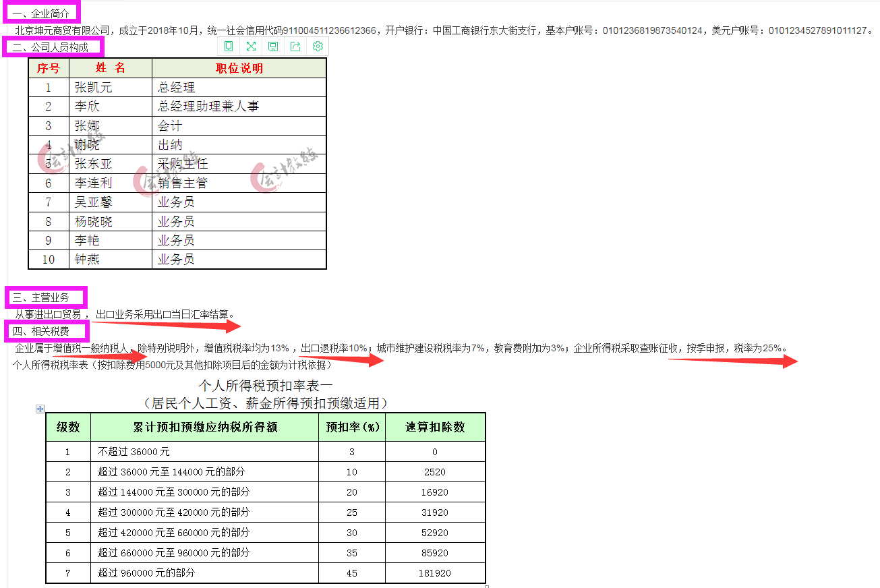Open the share/export option
Image resolution: width=880 pixels, height=588 pixels.
point(295,46)
